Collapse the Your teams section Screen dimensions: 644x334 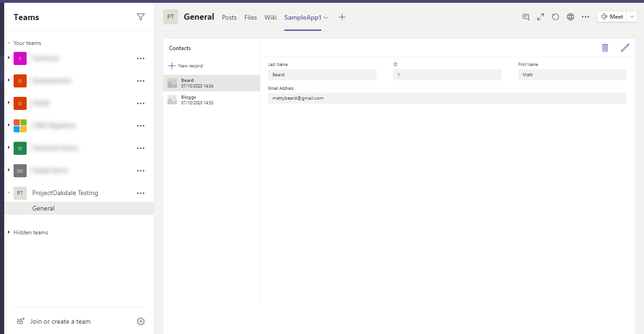tap(9, 43)
